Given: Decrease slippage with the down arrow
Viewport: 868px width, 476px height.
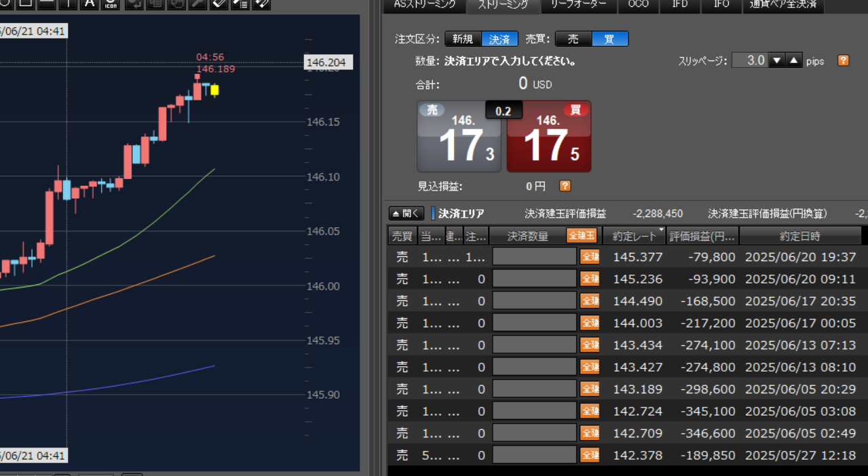Looking at the screenshot, I should tap(777, 60).
